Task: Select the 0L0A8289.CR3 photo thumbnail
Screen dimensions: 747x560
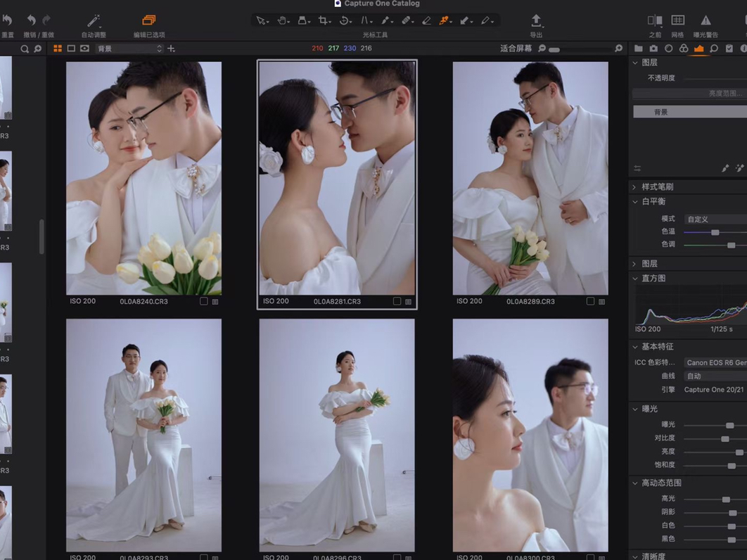Action: [530, 178]
